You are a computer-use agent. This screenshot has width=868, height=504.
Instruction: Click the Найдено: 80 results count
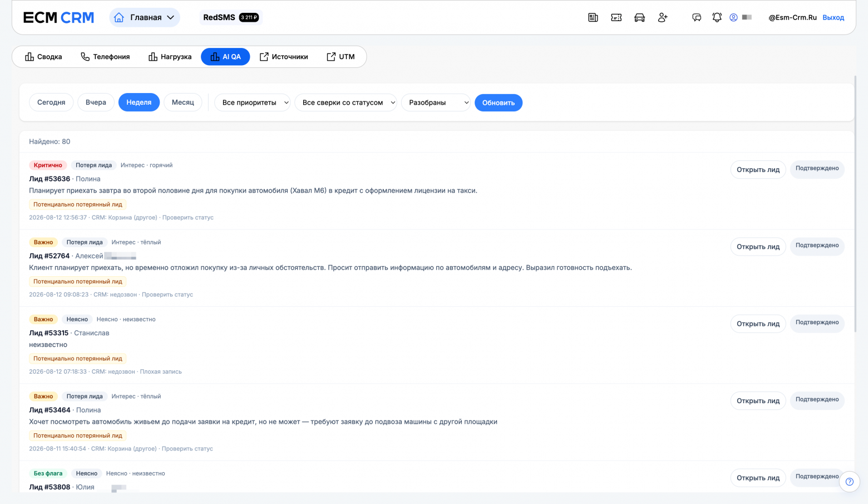tap(50, 141)
